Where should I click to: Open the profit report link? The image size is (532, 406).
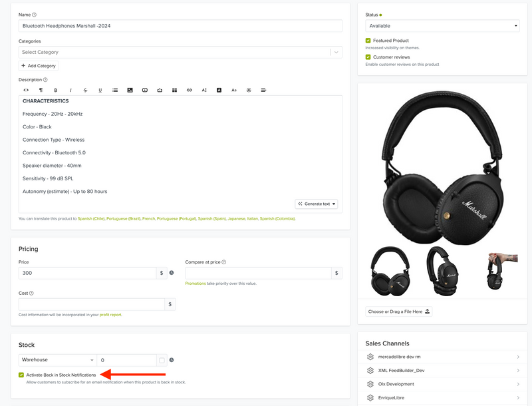point(110,315)
